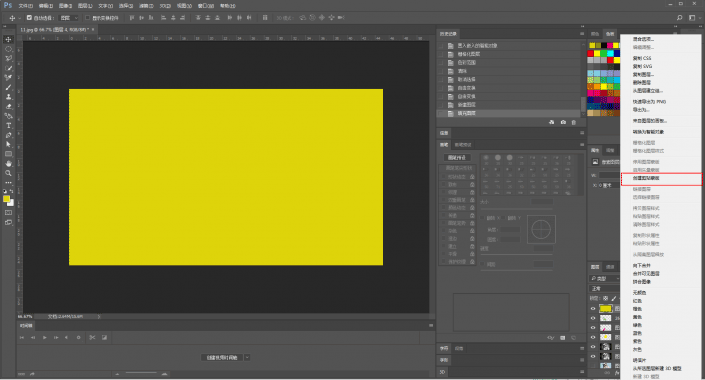
Task: Click the camera snapshot icon in History panel
Action: (x=563, y=122)
